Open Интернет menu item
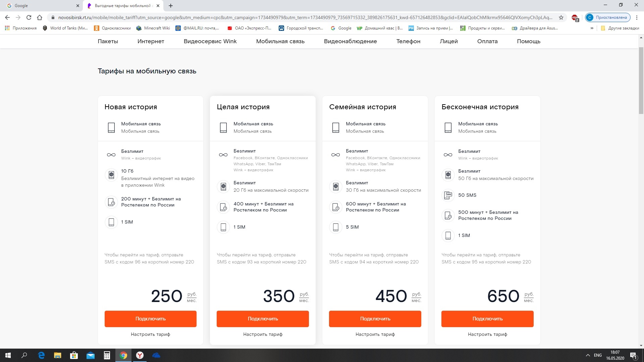Screen dimensions: 644x362 point(151,41)
